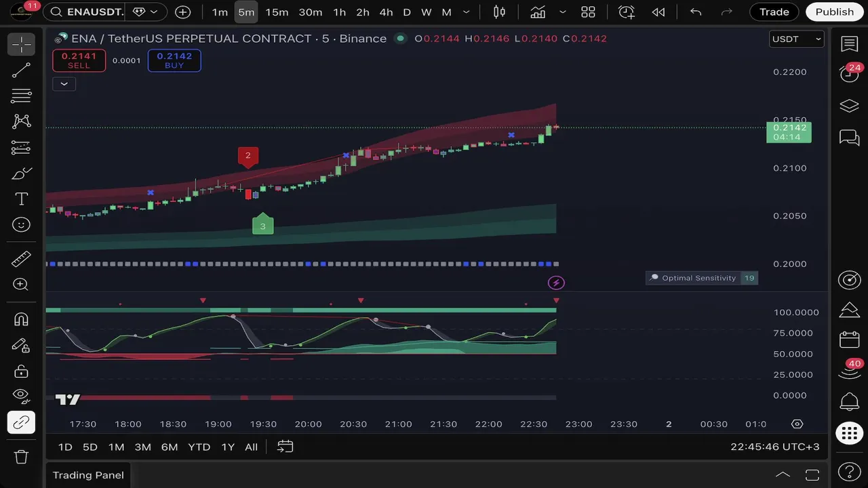Click the Publish button
The image size is (868, 488).
[835, 12]
